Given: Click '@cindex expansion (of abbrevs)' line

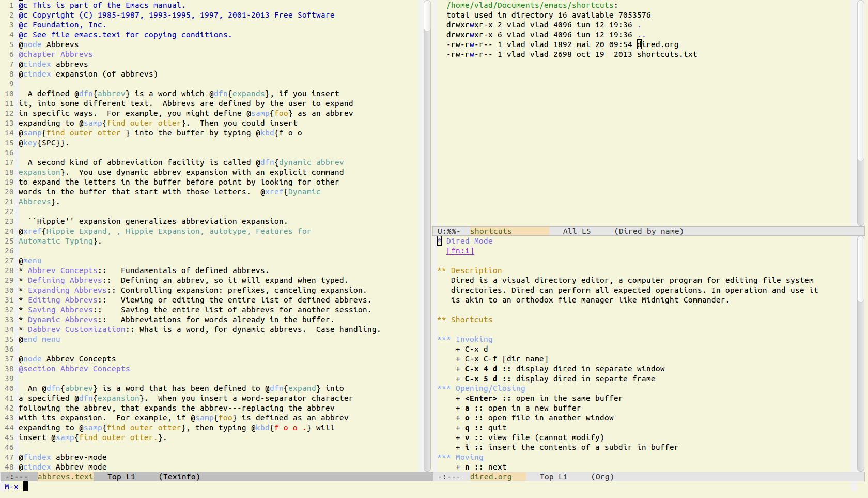Looking at the screenshot, I should [88, 74].
